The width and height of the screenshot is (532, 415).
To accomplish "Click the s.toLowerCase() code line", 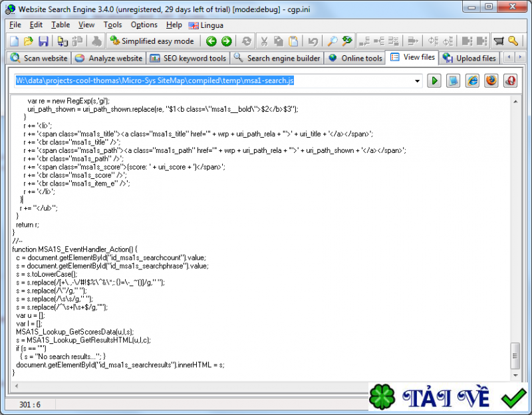I will coord(47,274).
